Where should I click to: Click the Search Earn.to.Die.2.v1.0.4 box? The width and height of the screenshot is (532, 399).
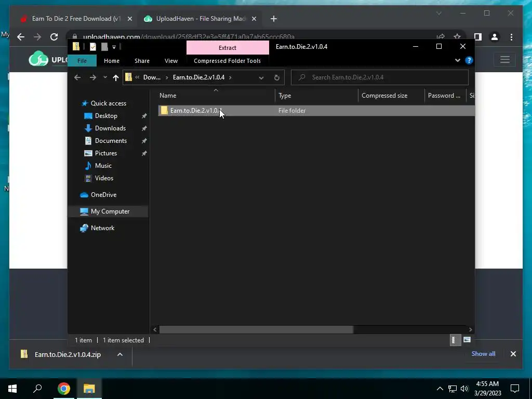pos(380,77)
